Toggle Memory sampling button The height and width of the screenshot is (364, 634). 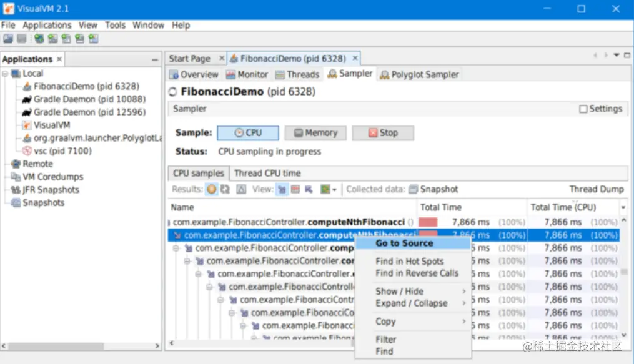[315, 133]
